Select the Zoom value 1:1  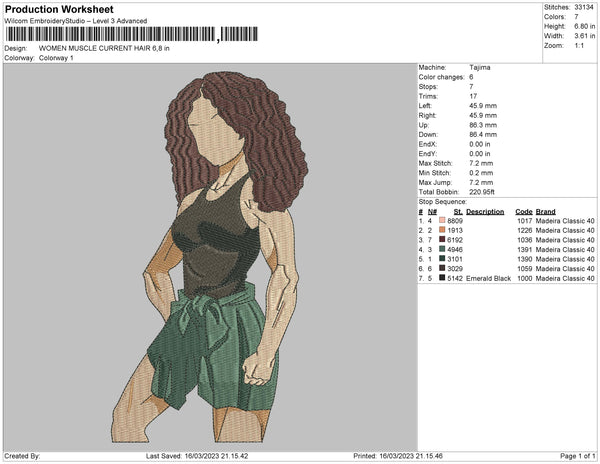579,46
